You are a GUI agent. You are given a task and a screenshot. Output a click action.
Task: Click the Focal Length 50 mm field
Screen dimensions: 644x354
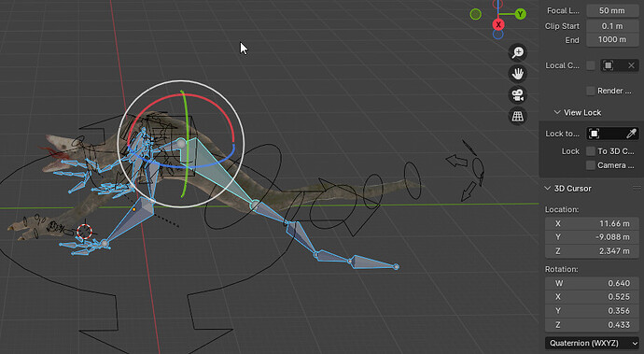click(x=612, y=10)
